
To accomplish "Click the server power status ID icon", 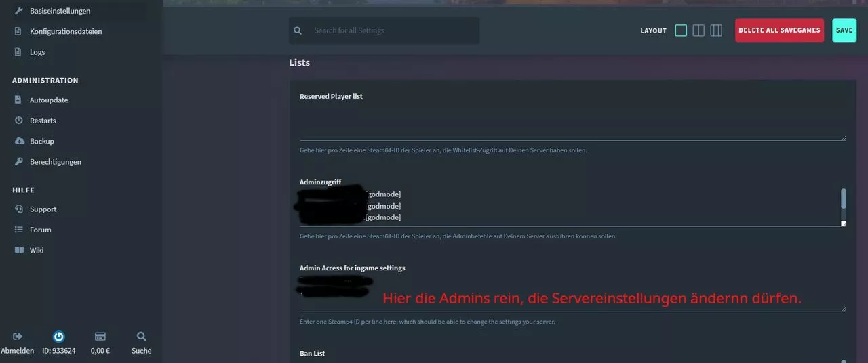I will click(x=59, y=337).
